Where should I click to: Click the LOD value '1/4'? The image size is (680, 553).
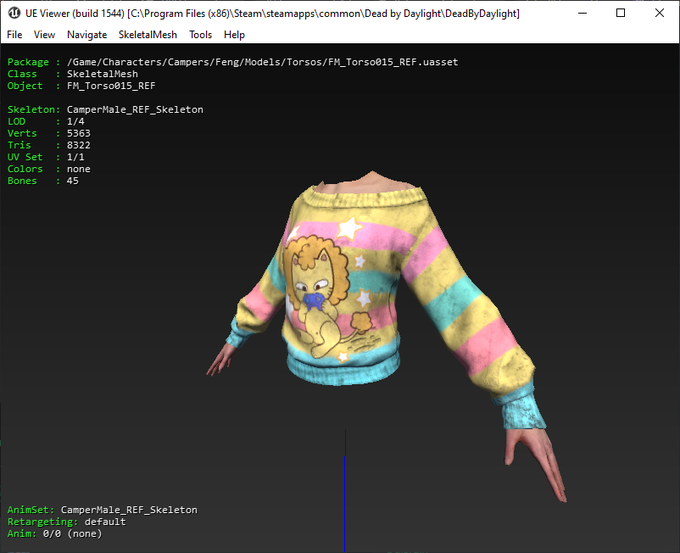point(75,121)
